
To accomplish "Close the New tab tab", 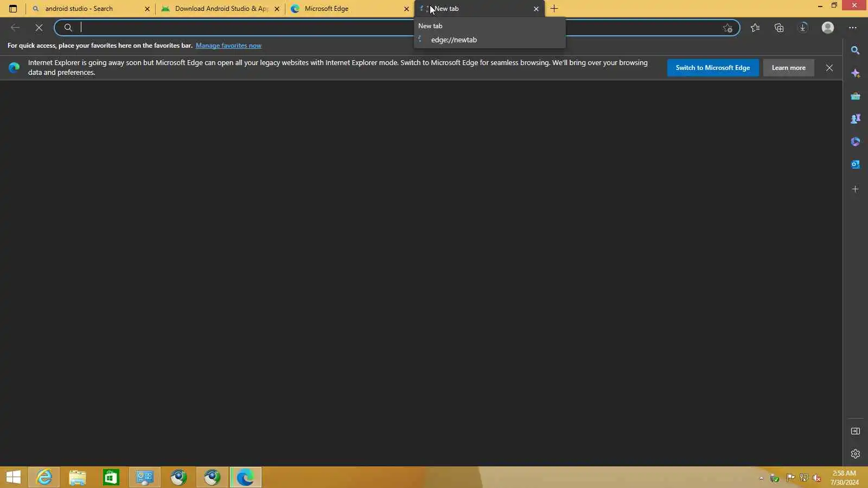I will [536, 9].
